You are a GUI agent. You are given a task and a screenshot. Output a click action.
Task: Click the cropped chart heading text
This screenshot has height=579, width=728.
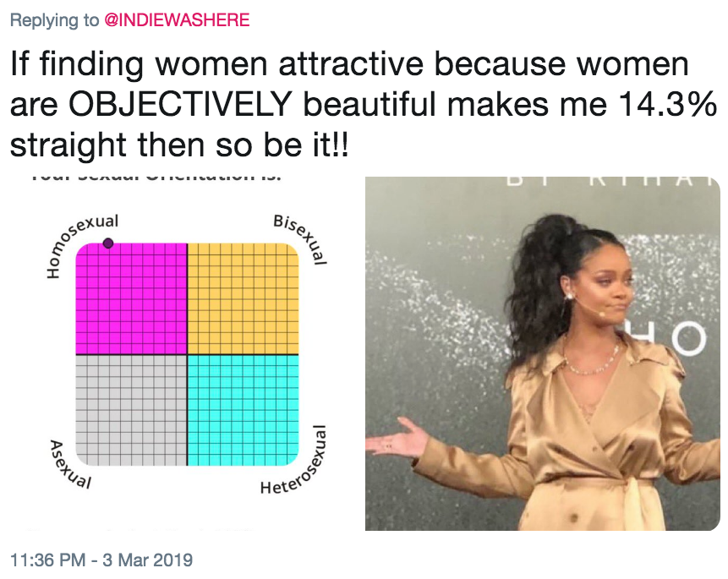click(156, 177)
